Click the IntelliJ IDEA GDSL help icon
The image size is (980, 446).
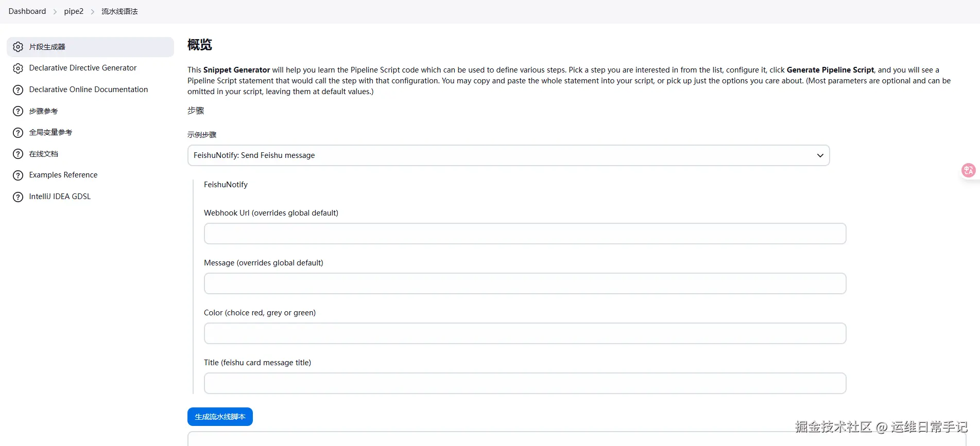(18, 197)
